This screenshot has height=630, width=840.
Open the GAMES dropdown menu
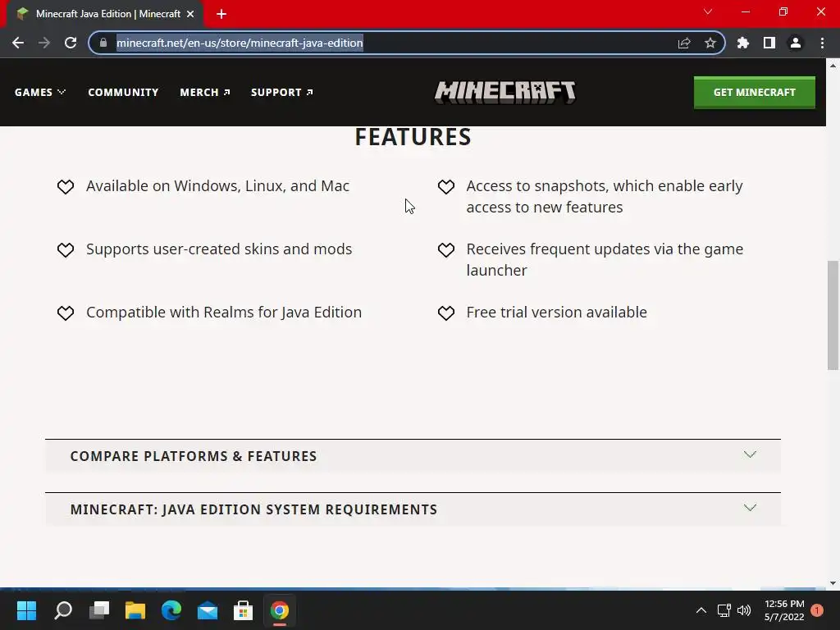tap(40, 92)
